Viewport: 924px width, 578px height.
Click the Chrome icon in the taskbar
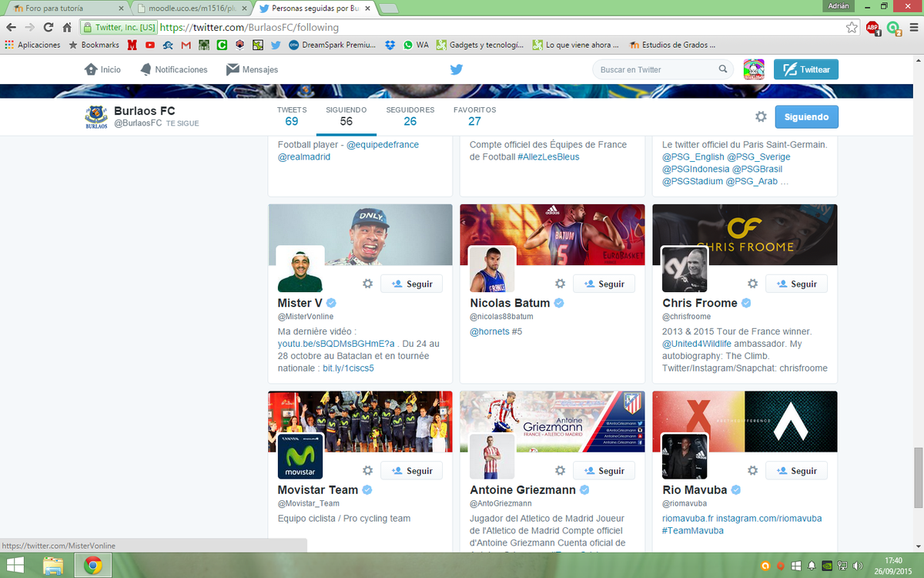coord(92,566)
